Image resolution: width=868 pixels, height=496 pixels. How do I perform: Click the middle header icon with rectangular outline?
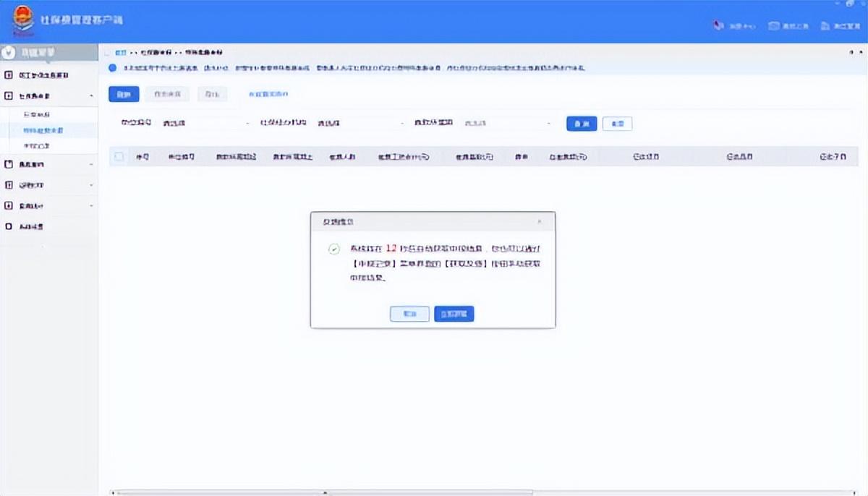coord(773,25)
